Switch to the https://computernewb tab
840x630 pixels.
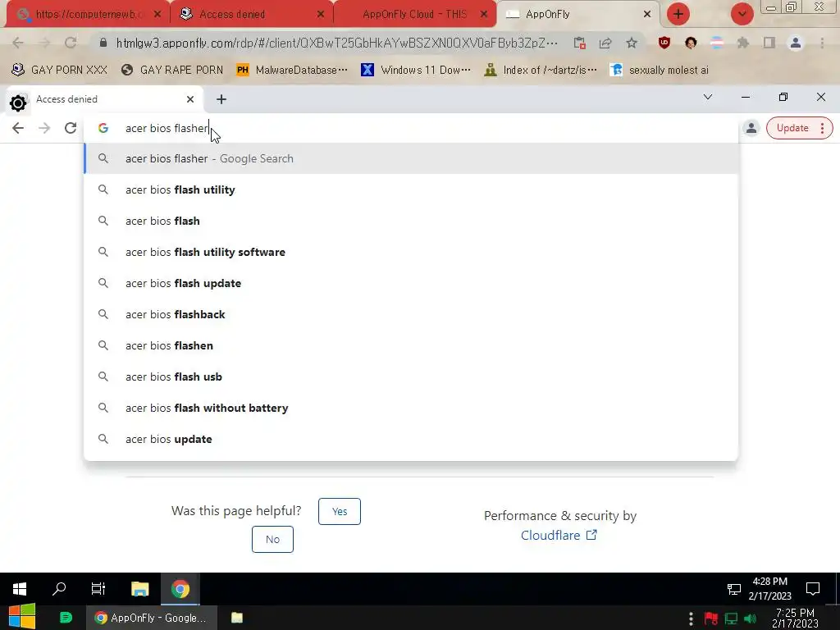click(89, 15)
